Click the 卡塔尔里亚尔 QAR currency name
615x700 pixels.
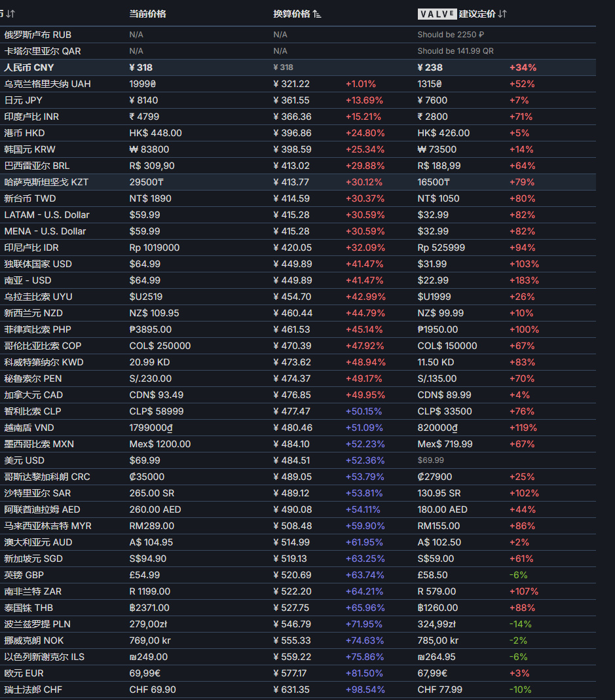click(43, 51)
